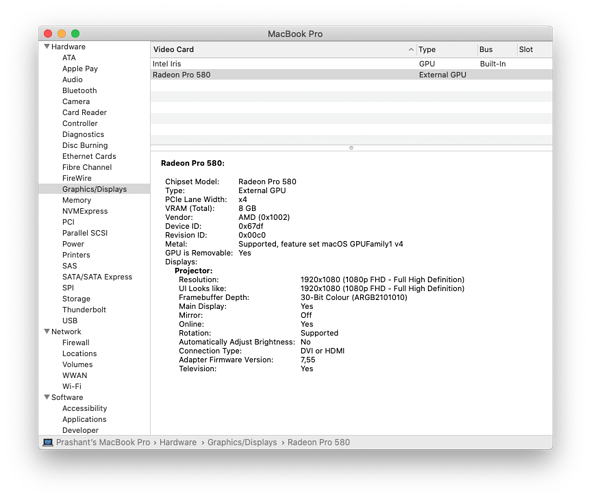Screen dimensions: 591x500
Task: Collapse the Network section triangle
Action: tap(47, 331)
